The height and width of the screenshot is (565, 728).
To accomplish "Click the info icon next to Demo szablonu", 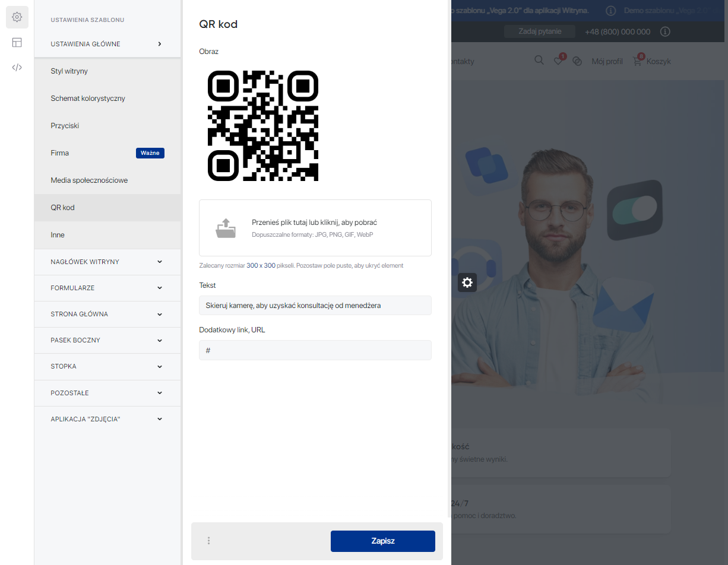I will pyautogui.click(x=611, y=10).
